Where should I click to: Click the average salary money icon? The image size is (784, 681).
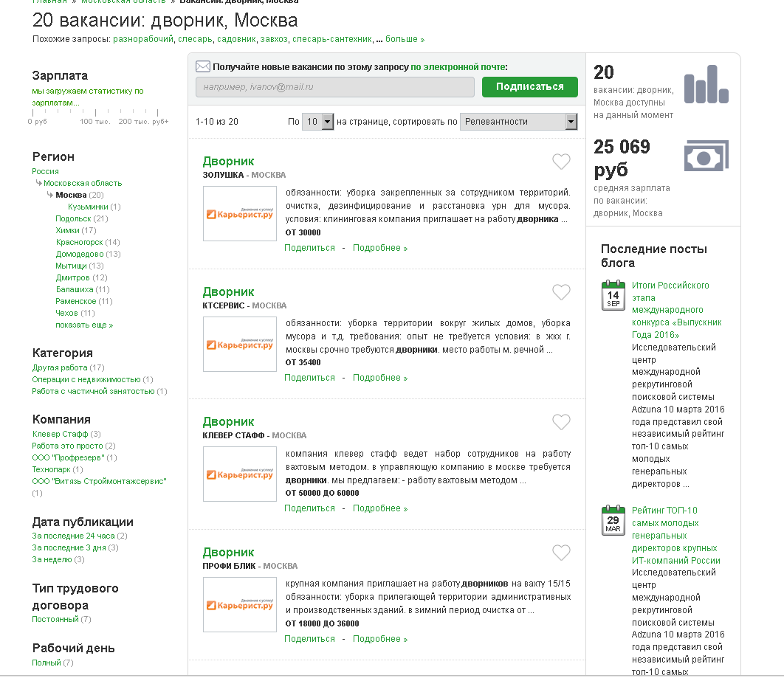click(706, 156)
